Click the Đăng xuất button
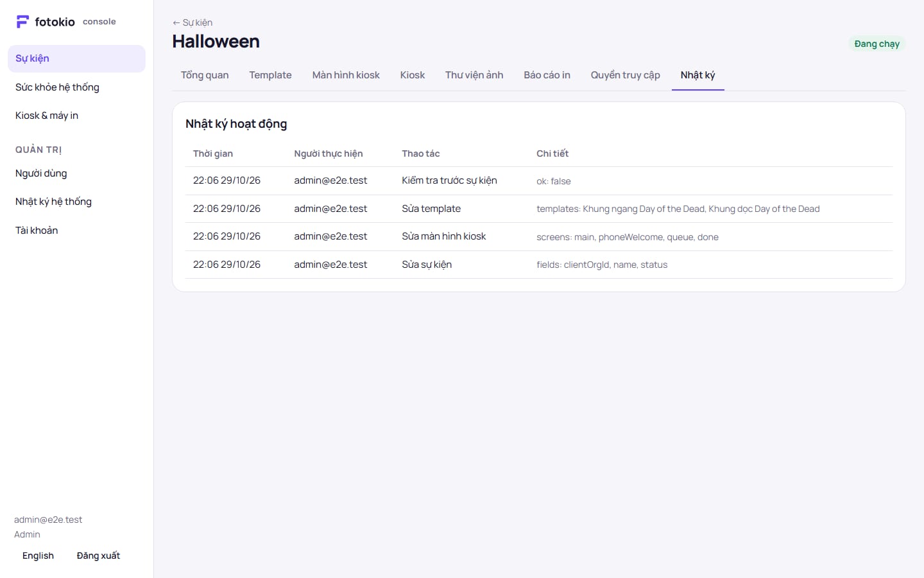 [x=98, y=556]
